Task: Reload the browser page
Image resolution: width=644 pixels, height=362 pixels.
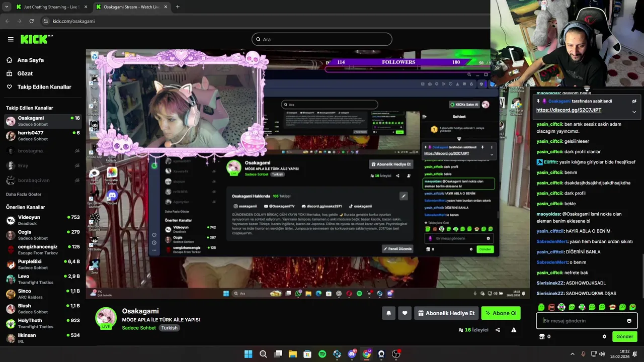Action: coord(31,21)
